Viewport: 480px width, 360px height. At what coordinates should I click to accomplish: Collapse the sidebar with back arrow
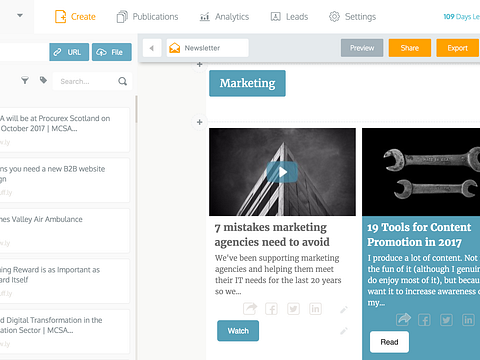click(152, 48)
